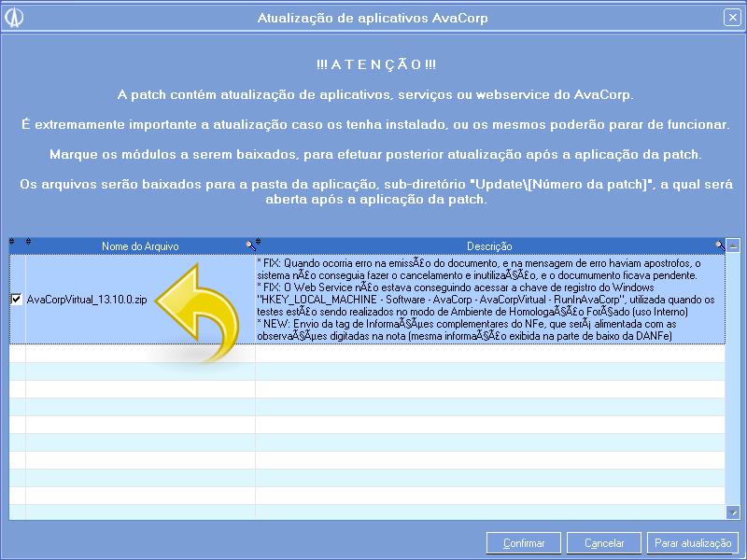Click the Parar atualização button

point(693,543)
